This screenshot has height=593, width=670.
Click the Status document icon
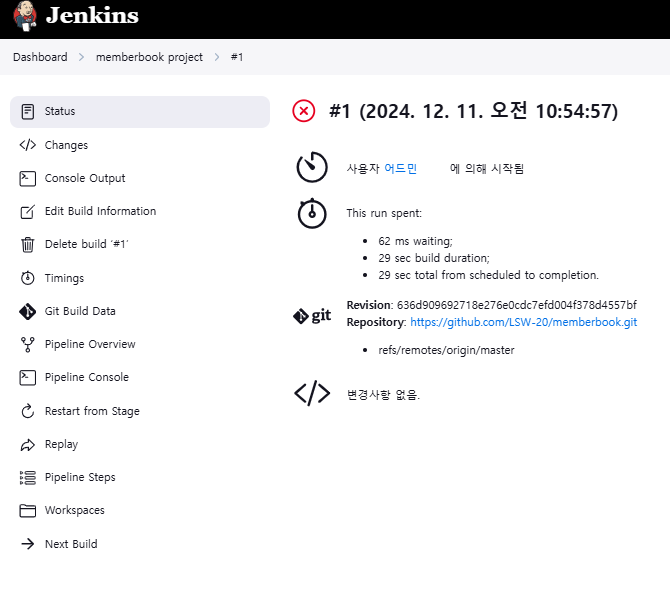click(x=28, y=112)
